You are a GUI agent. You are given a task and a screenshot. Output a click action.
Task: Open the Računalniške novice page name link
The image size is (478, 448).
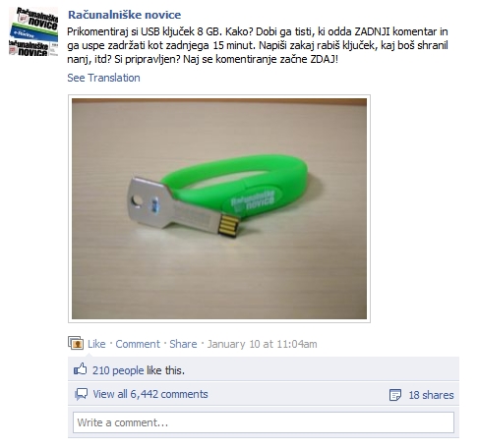point(124,15)
